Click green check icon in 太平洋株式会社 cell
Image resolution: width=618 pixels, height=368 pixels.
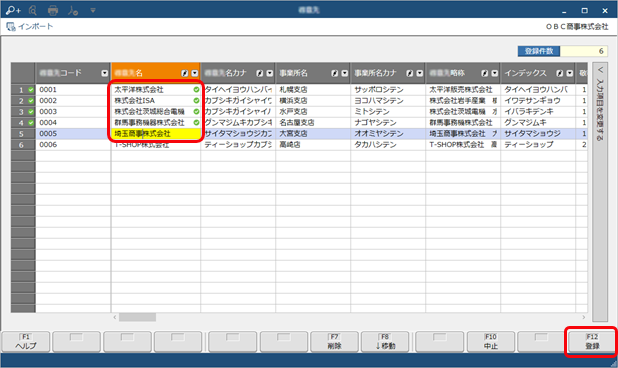(x=196, y=90)
